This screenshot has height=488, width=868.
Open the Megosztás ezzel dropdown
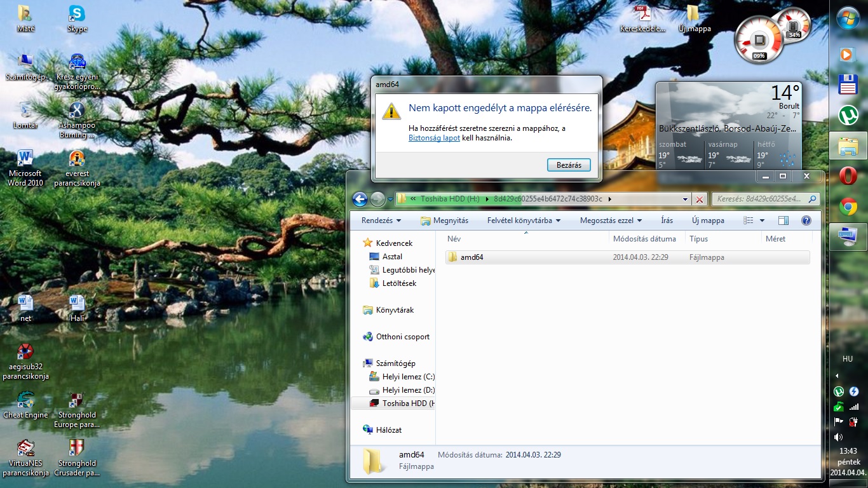coord(611,220)
